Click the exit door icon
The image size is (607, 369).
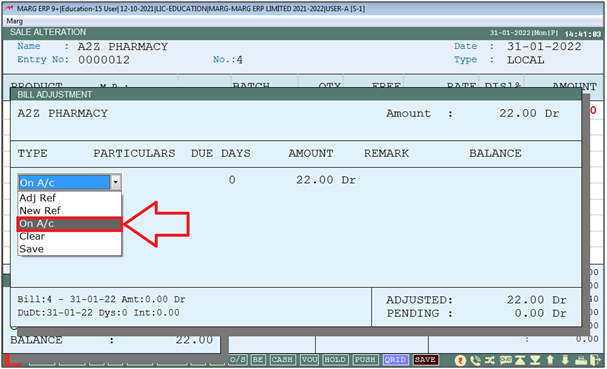[x=595, y=360]
